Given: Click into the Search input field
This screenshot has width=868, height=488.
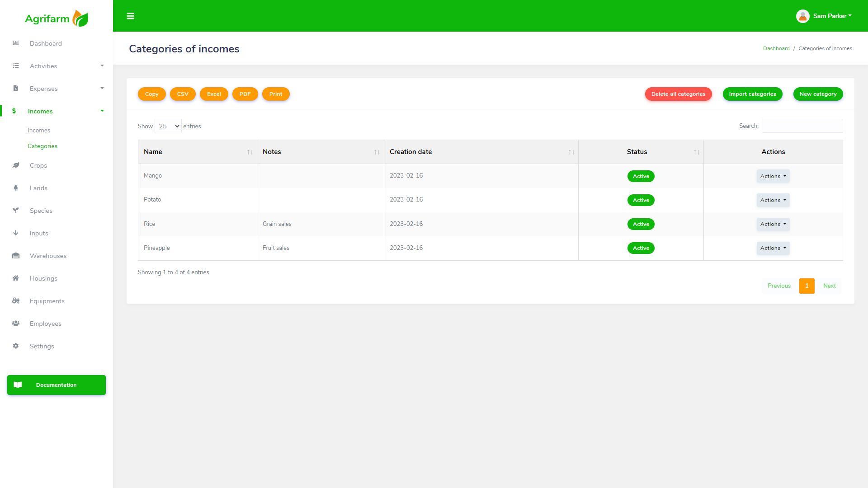Looking at the screenshot, I should pos(802,126).
